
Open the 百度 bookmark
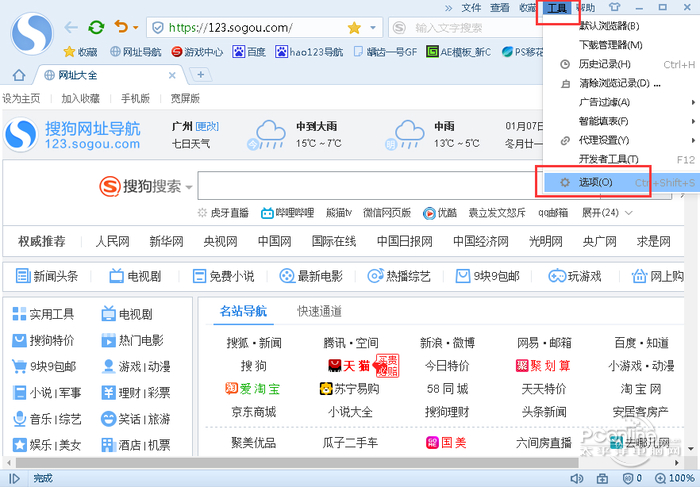(249, 52)
